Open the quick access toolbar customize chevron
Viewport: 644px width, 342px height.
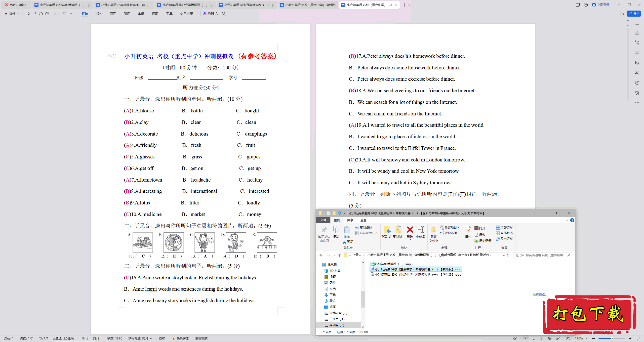pyautogui.click(x=71, y=14)
